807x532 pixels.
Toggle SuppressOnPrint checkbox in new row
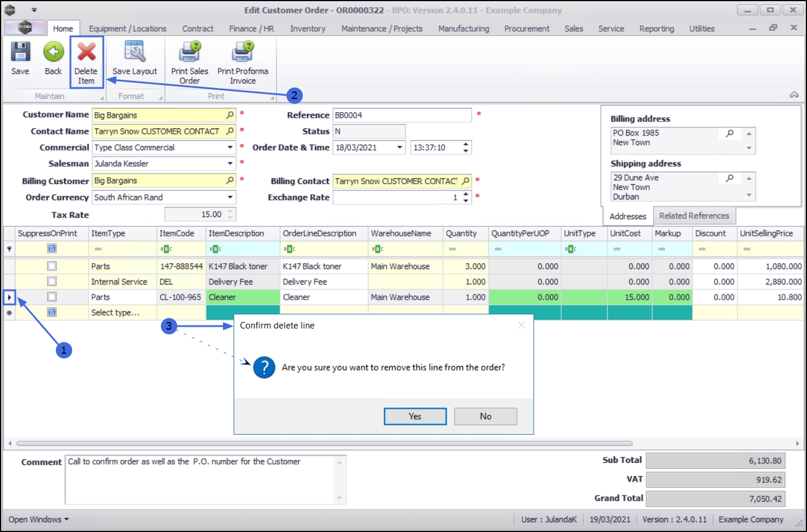[x=52, y=312]
